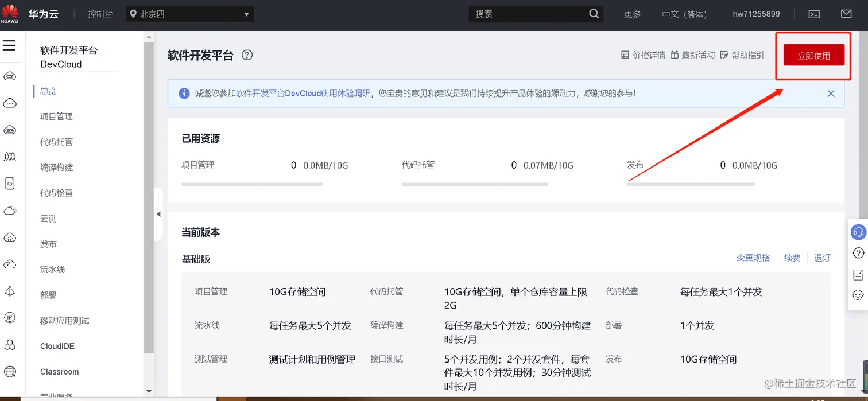Click the help question mark beside 软件开发平台
The image size is (868, 401).
247,55
